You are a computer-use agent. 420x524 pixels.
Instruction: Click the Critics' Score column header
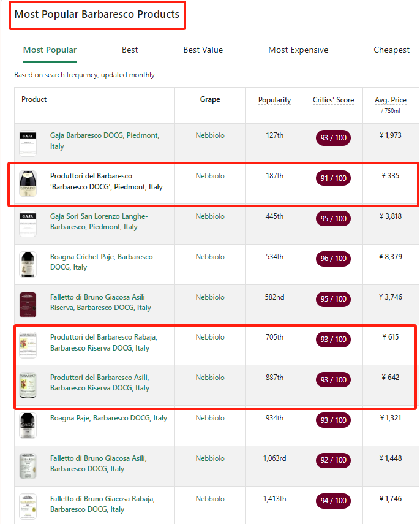(333, 99)
